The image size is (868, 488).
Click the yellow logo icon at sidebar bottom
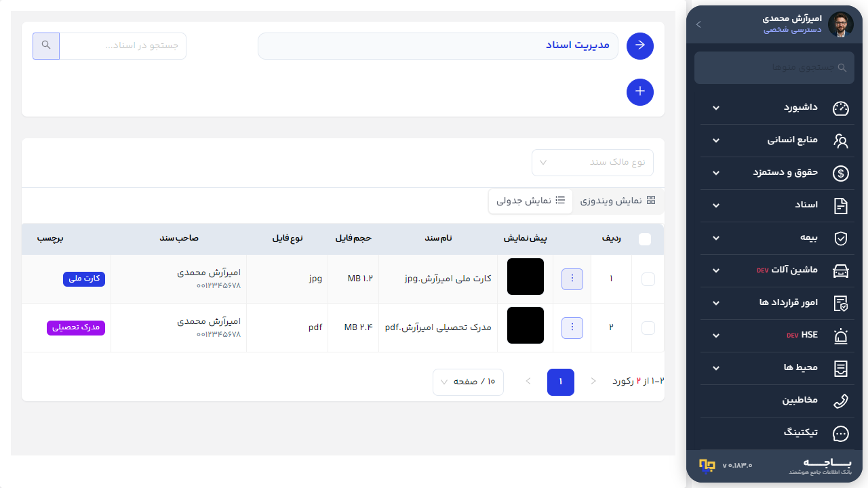click(707, 465)
